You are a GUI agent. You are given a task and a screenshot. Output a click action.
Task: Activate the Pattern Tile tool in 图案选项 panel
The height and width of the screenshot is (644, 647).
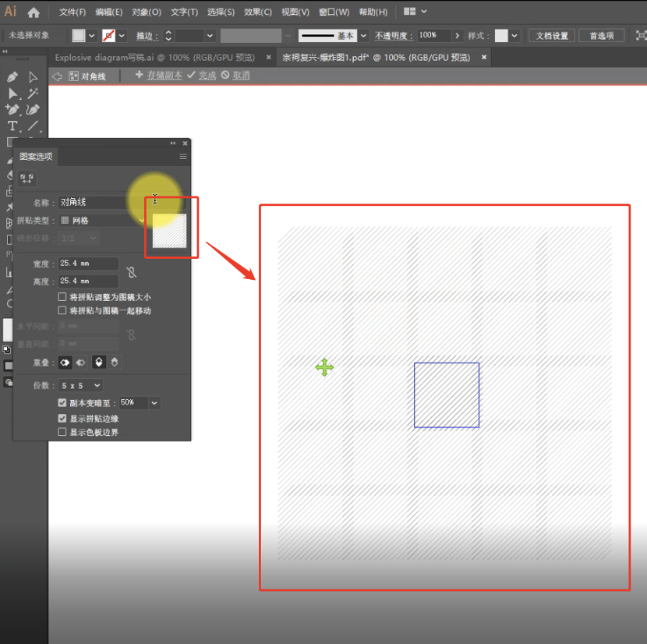click(27, 179)
